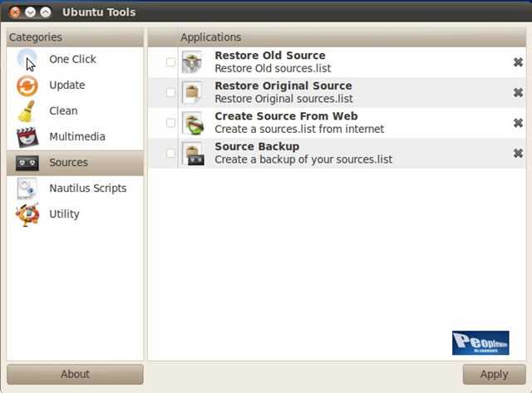Click the X mark on Create Source From Web row
532x393 pixels.
(518, 123)
